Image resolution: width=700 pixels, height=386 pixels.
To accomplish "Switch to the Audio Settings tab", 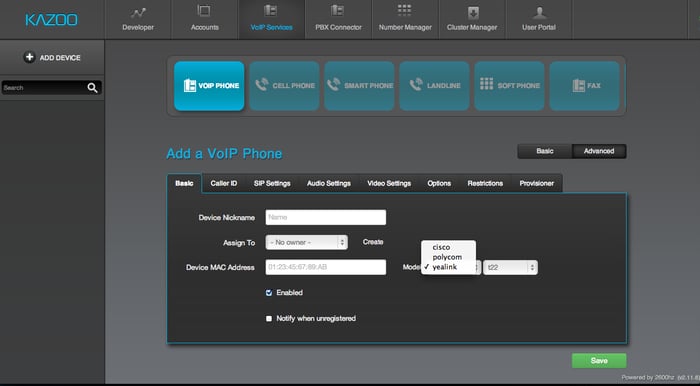I will 329,183.
